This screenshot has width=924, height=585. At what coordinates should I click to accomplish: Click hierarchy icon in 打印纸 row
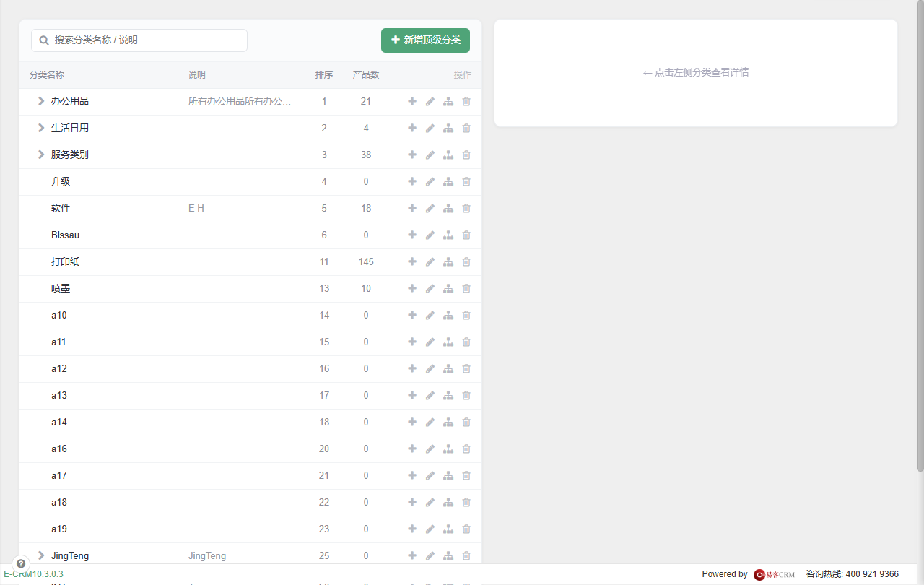point(448,261)
